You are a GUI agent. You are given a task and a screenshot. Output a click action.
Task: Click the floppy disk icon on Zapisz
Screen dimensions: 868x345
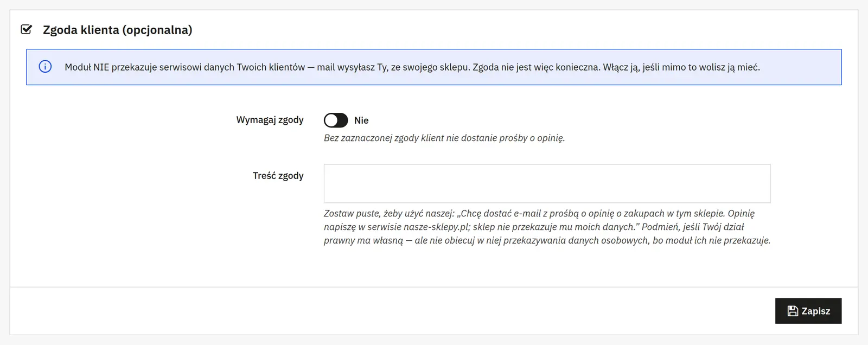click(793, 311)
